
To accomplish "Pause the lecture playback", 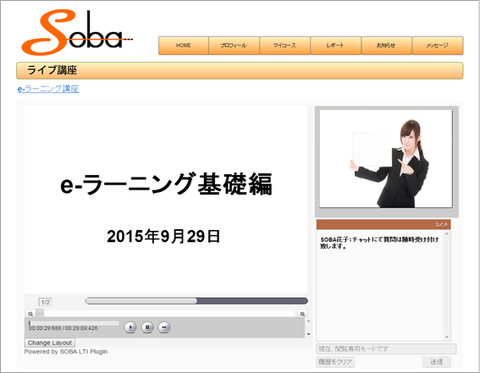I will [147, 327].
